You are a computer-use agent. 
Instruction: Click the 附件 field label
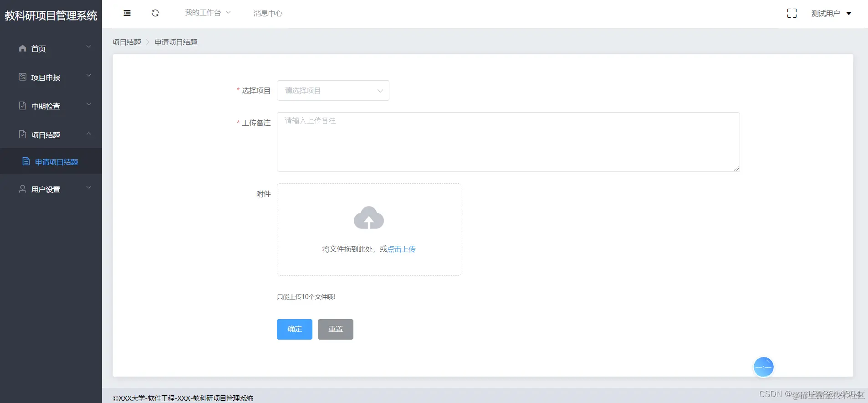click(263, 194)
